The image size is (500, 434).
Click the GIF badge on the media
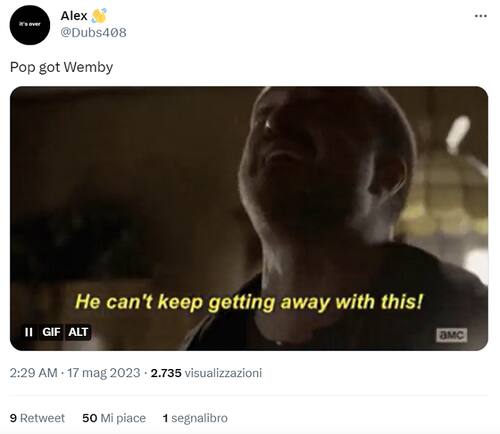51,332
